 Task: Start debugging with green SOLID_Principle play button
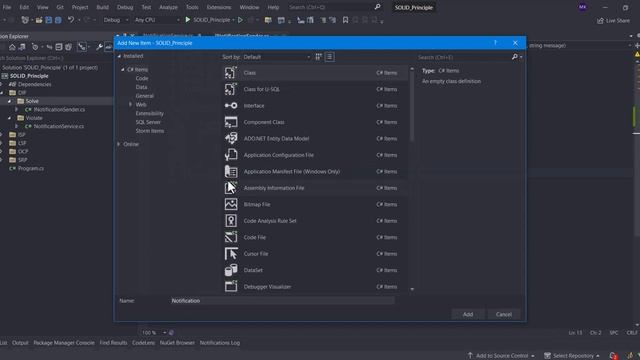(187, 20)
